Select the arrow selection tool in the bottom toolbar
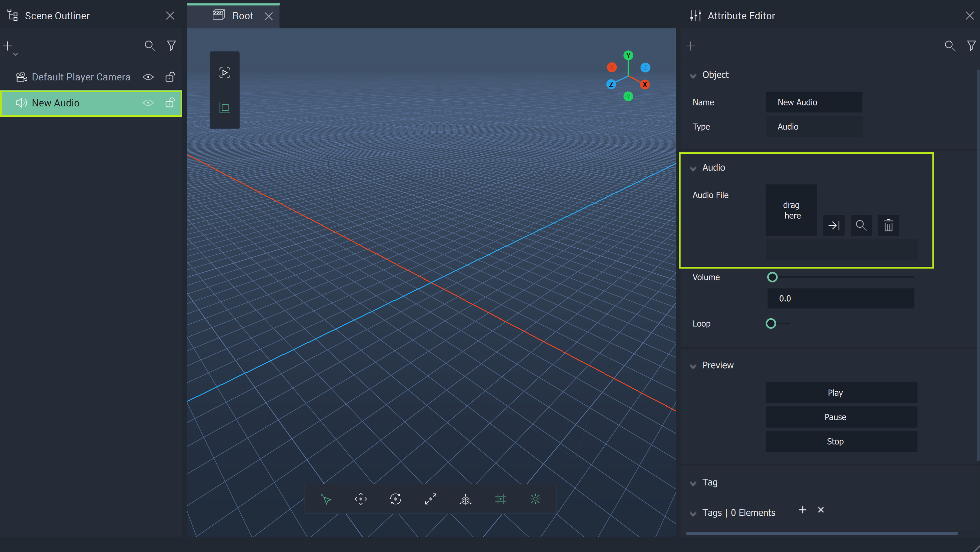The image size is (980, 552). tap(326, 499)
